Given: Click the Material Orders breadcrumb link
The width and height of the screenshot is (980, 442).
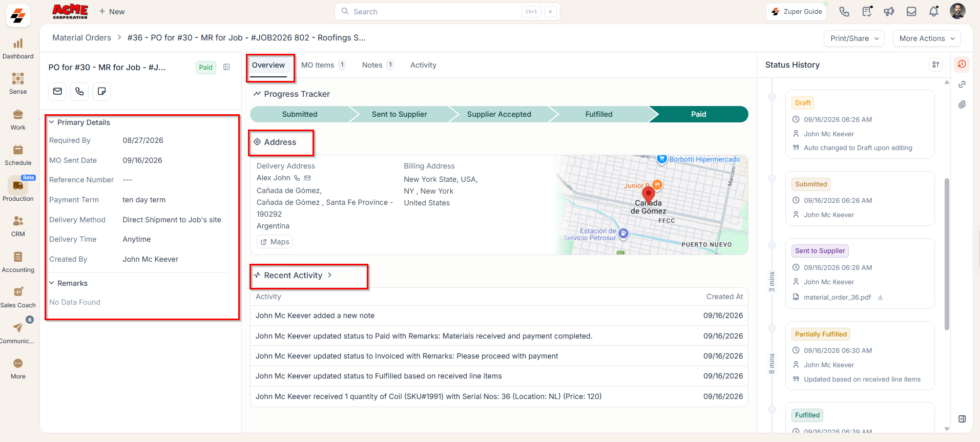Looking at the screenshot, I should tap(81, 38).
